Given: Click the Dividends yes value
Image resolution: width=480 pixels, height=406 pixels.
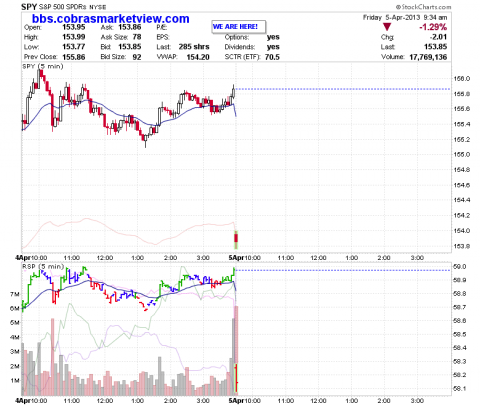Looking at the screenshot, I should pos(273,47).
